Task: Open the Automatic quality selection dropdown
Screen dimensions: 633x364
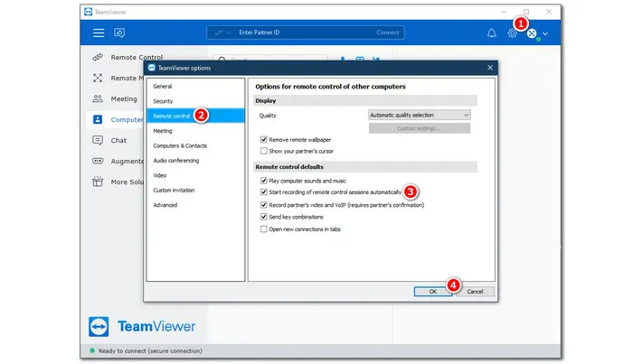Action: click(419, 115)
